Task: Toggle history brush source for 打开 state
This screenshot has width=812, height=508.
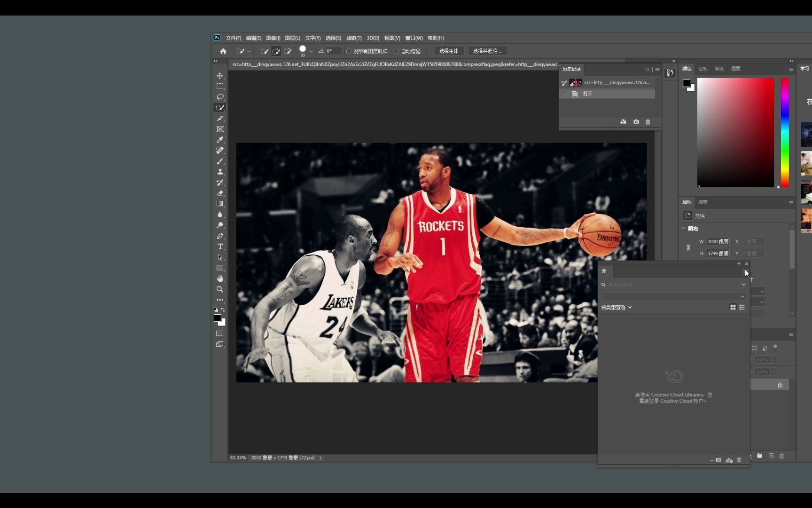Action: 564,94
